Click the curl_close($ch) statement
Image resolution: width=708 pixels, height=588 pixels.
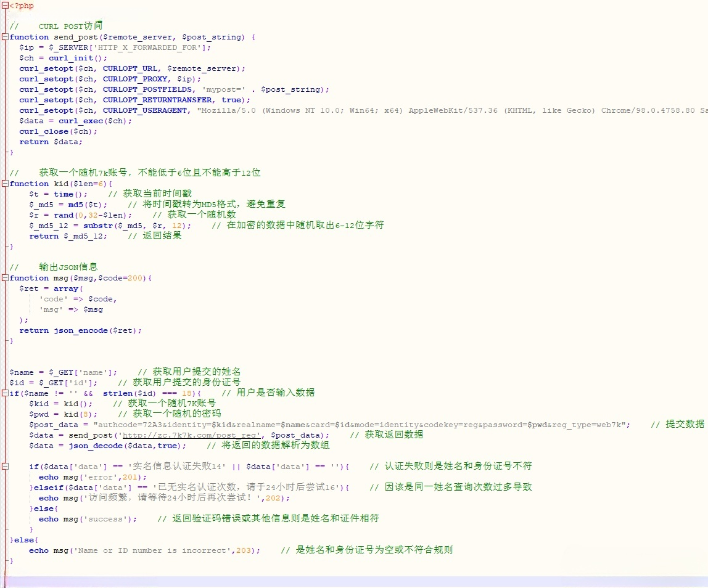[x=58, y=131]
